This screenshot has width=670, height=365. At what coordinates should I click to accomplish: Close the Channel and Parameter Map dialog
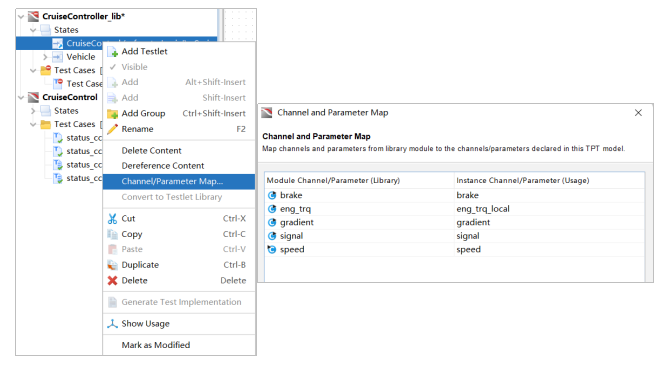pos(638,113)
